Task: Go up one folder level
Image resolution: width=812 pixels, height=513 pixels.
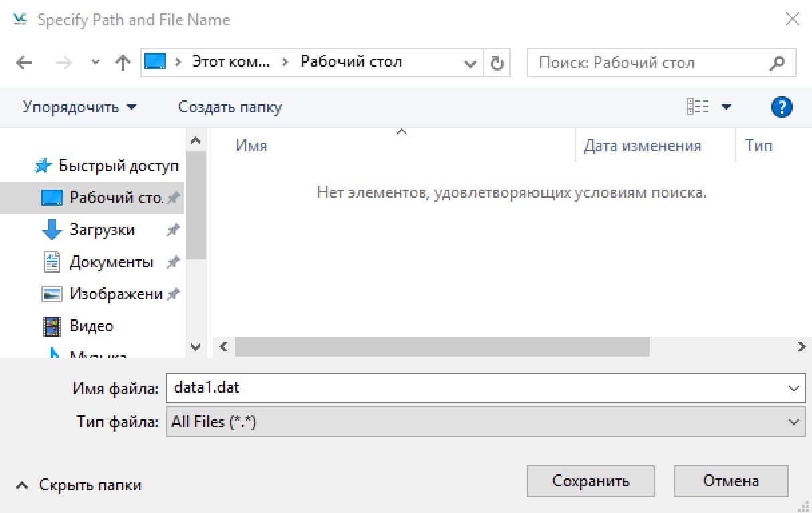Action: click(122, 63)
